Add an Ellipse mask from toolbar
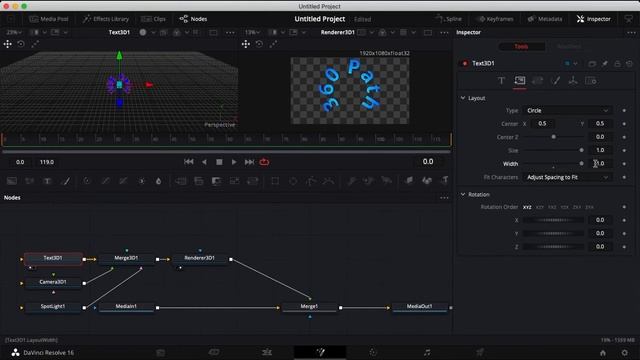 (x=293, y=181)
